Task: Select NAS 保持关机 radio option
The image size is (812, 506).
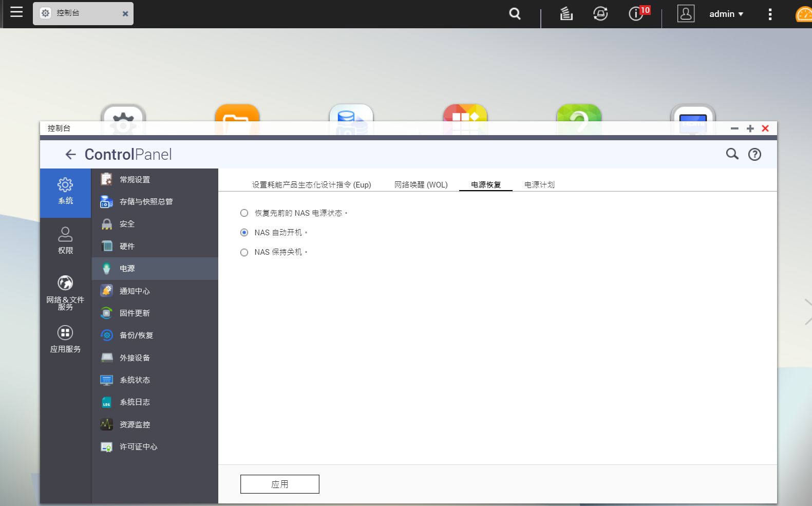Action: point(244,252)
